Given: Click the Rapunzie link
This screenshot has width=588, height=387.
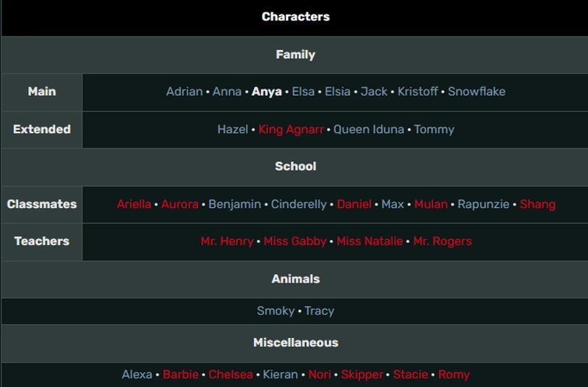Looking at the screenshot, I should pyautogui.click(x=484, y=204).
